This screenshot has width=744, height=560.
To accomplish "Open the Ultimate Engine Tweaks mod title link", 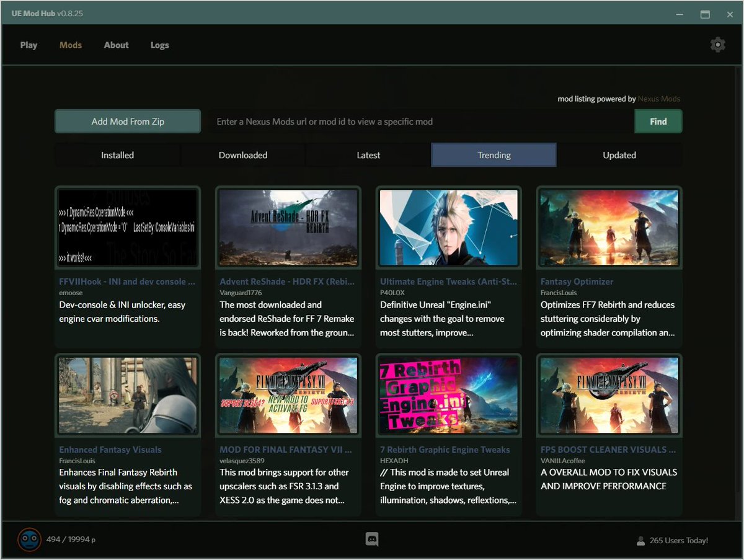I will (448, 281).
